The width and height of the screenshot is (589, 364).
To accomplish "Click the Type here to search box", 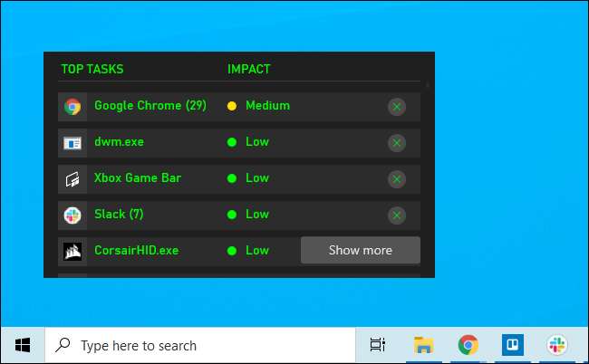I will coord(200,345).
